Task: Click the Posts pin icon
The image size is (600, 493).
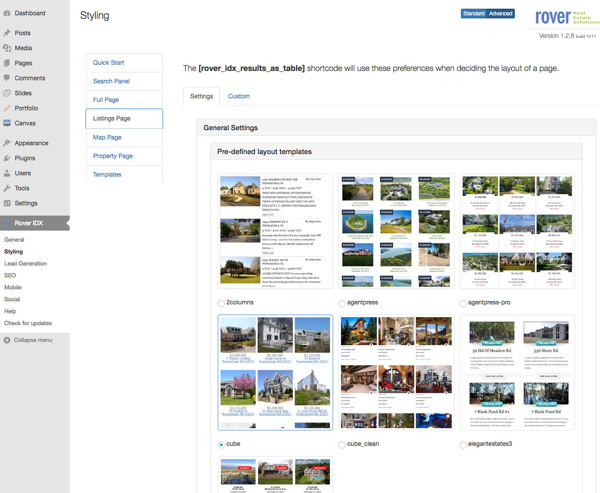Action: 7,33
